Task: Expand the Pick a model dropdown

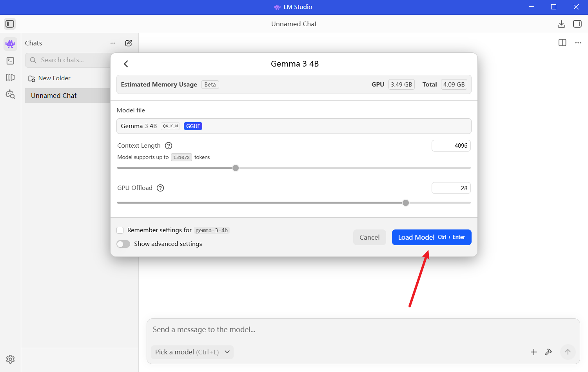Action: 192,352
